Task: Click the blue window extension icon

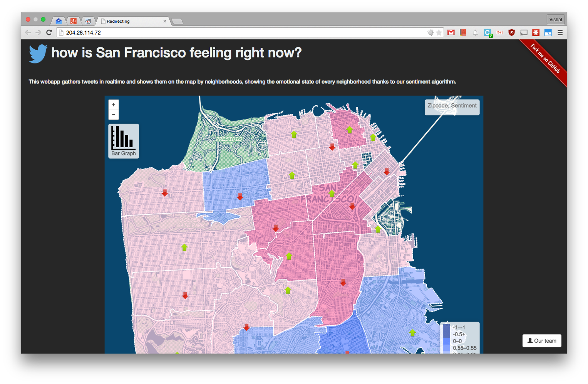Action: (x=548, y=33)
